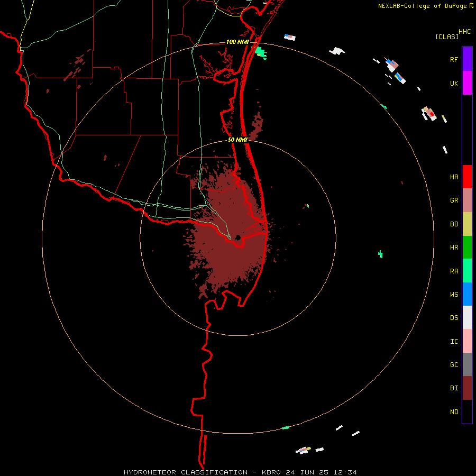Click the DS white legend swatch

tap(467, 317)
